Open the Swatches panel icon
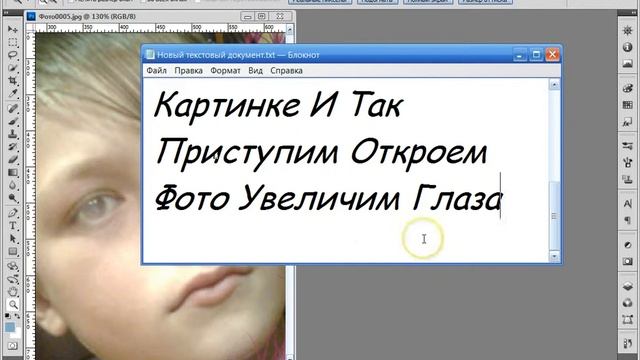The height and width of the screenshot is (360, 640). (628, 105)
